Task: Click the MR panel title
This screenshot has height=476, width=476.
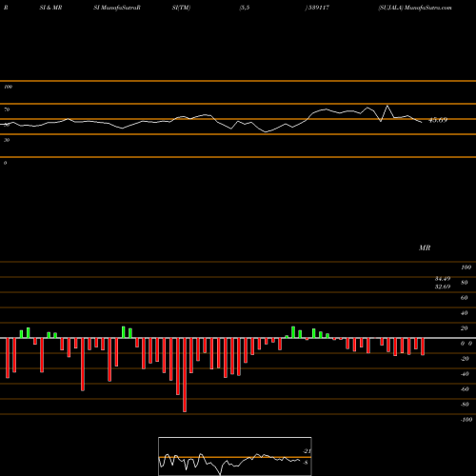Action: [x=425, y=248]
